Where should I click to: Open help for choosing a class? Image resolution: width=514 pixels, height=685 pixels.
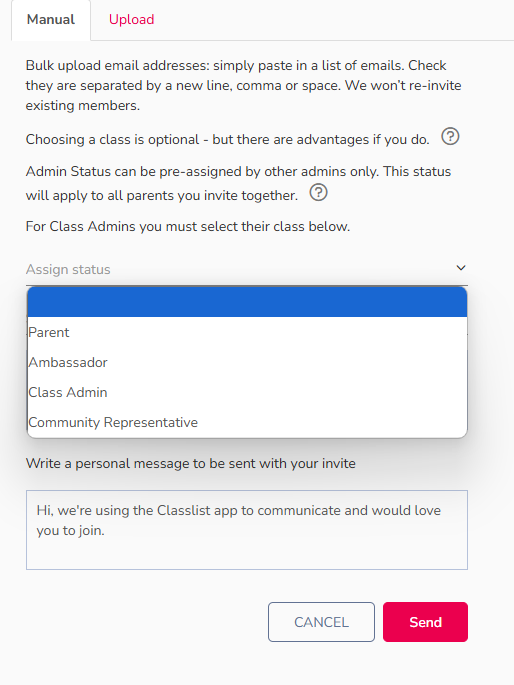point(450,137)
